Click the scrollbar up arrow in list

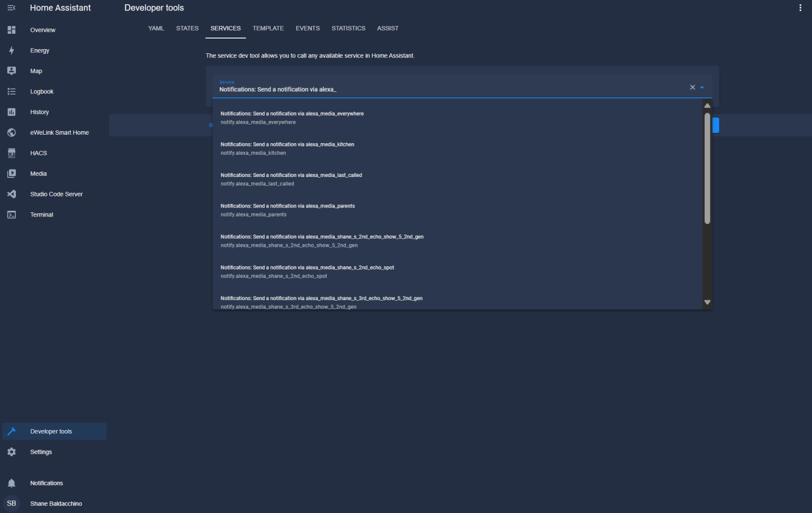click(707, 106)
